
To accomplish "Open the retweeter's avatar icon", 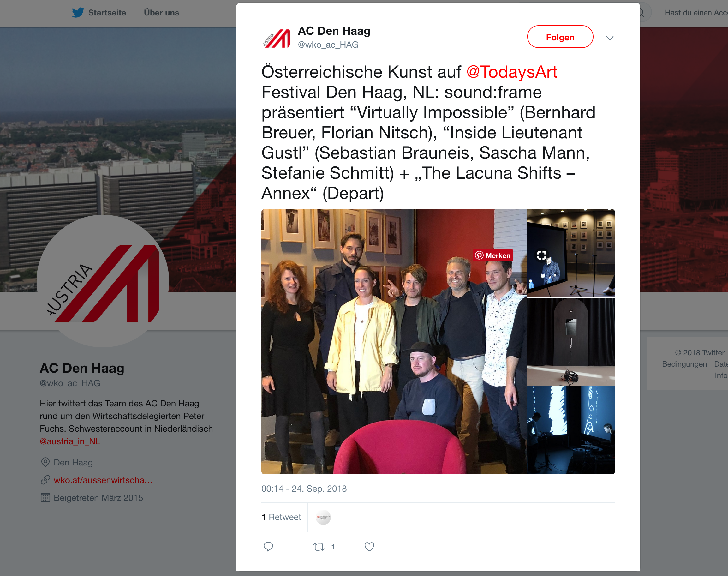I will [323, 517].
